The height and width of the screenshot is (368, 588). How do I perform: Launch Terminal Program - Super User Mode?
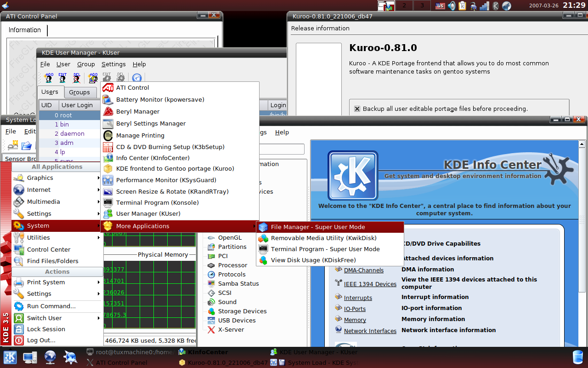(x=330, y=249)
